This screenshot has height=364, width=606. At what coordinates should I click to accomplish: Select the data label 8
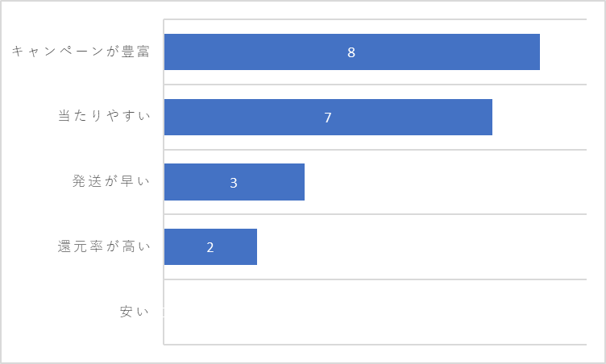point(351,52)
